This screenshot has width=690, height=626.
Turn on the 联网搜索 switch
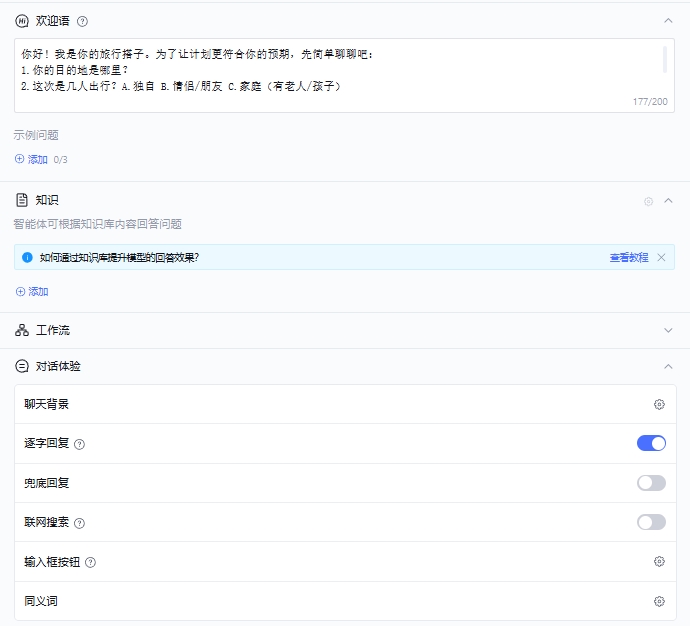coord(651,522)
